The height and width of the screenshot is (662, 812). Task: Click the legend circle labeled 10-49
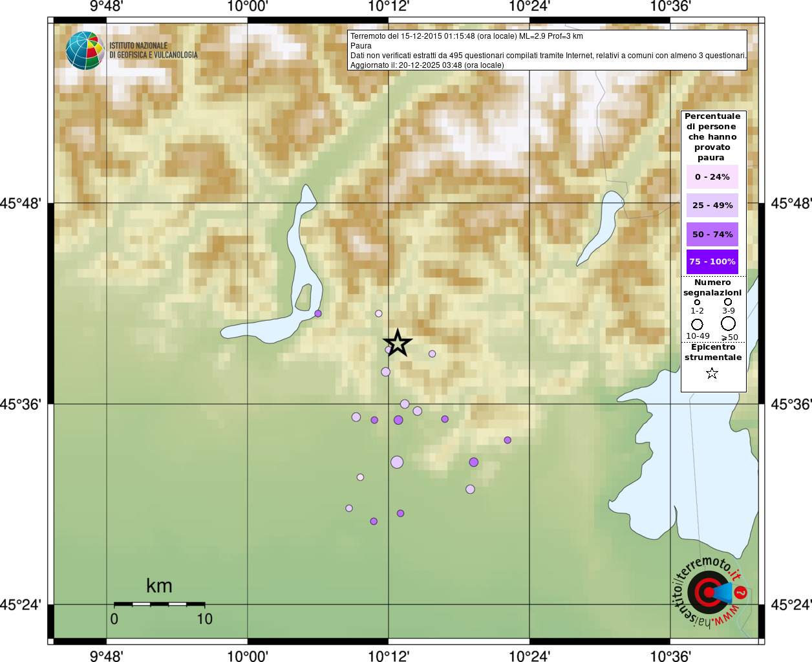(697, 325)
